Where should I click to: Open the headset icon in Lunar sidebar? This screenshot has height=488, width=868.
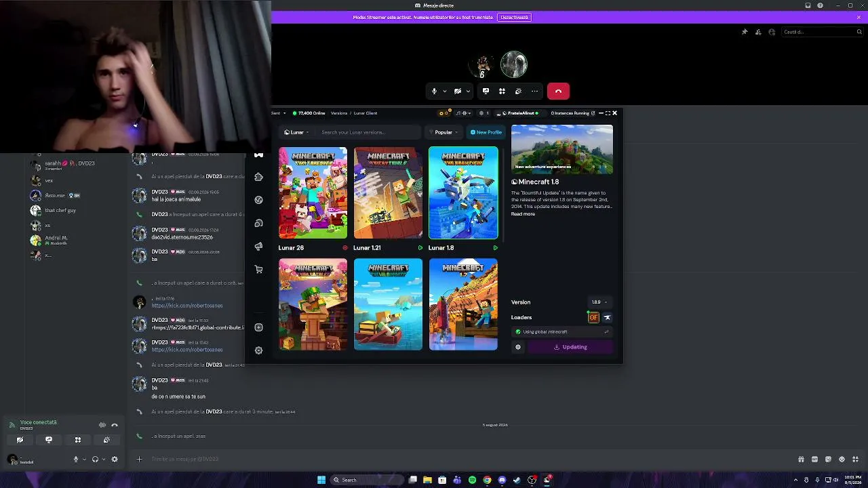[258, 223]
